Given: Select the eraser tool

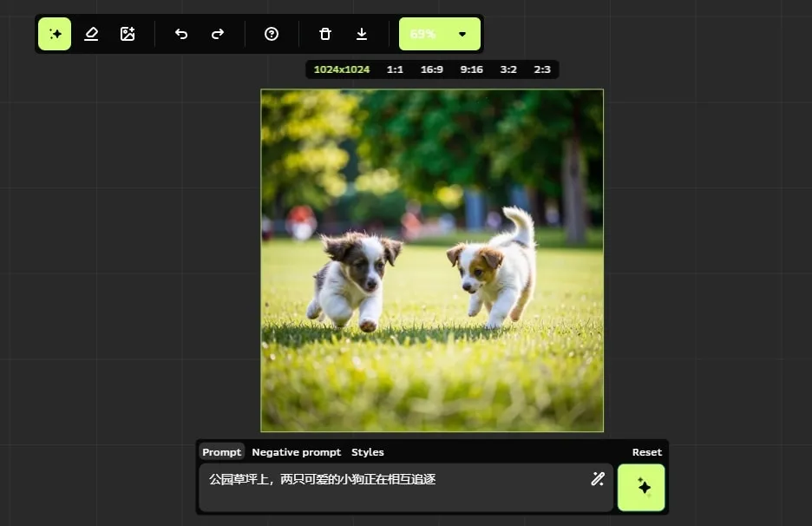Looking at the screenshot, I should point(91,34).
